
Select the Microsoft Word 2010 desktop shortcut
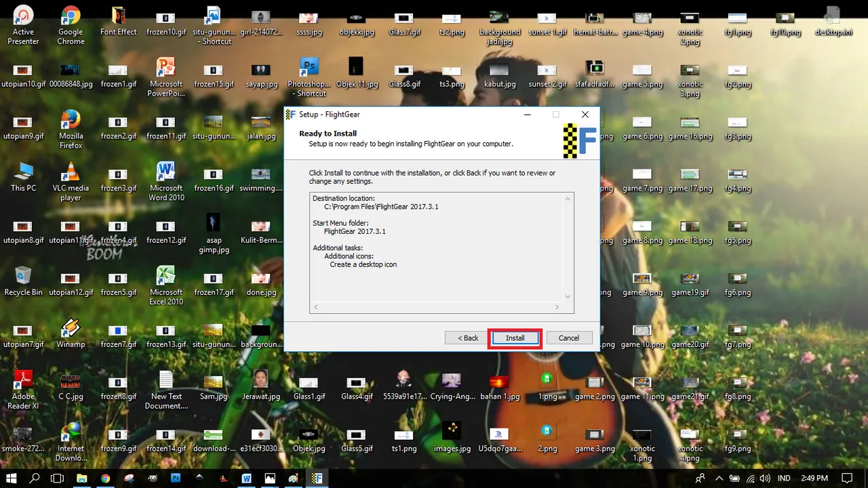click(x=166, y=182)
